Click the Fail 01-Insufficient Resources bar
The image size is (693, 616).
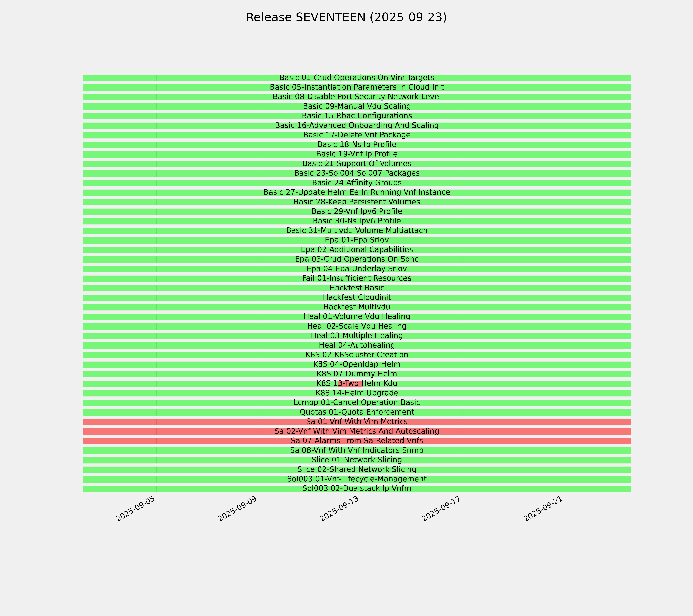(x=357, y=278)
